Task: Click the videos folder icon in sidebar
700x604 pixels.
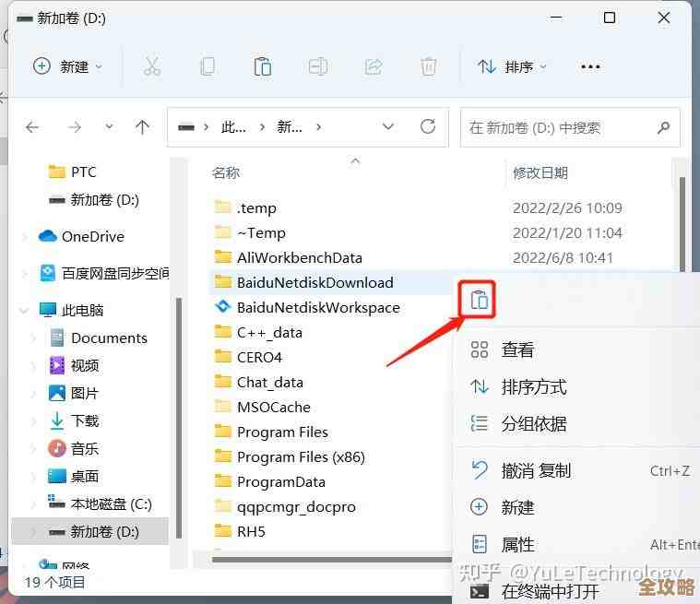Action: 56,365
